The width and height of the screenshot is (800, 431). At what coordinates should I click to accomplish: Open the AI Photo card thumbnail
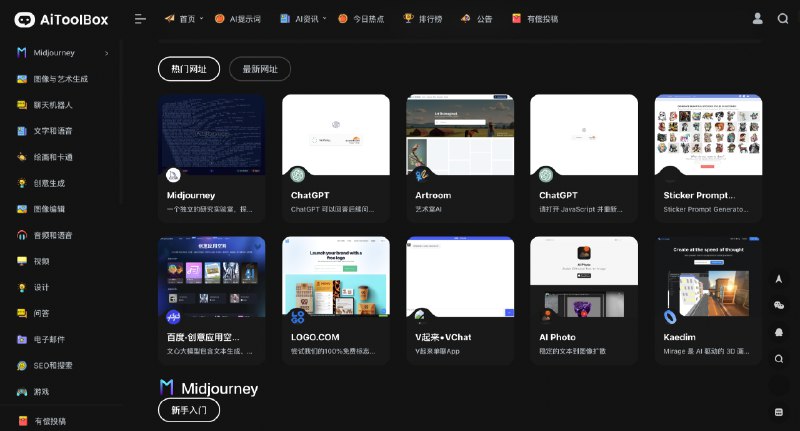[x=584, y=277]
